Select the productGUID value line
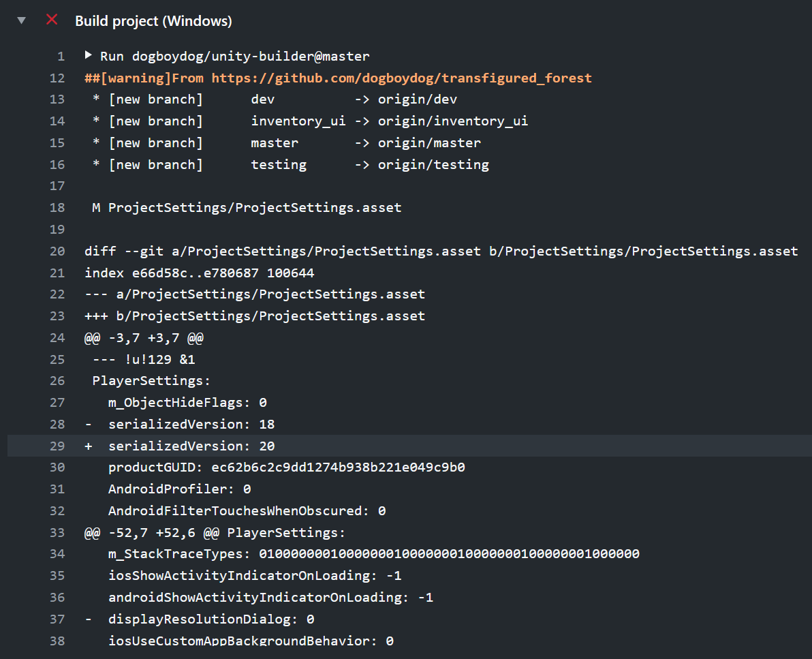 point(286,468)
